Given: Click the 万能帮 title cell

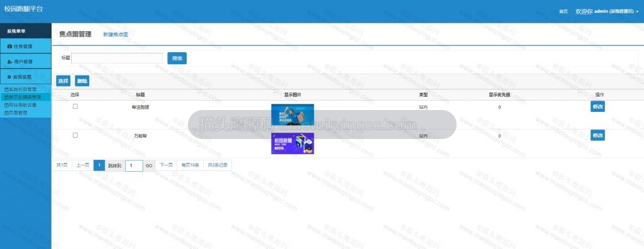Looking at the screenshot, I should click(x=140, y=136).
